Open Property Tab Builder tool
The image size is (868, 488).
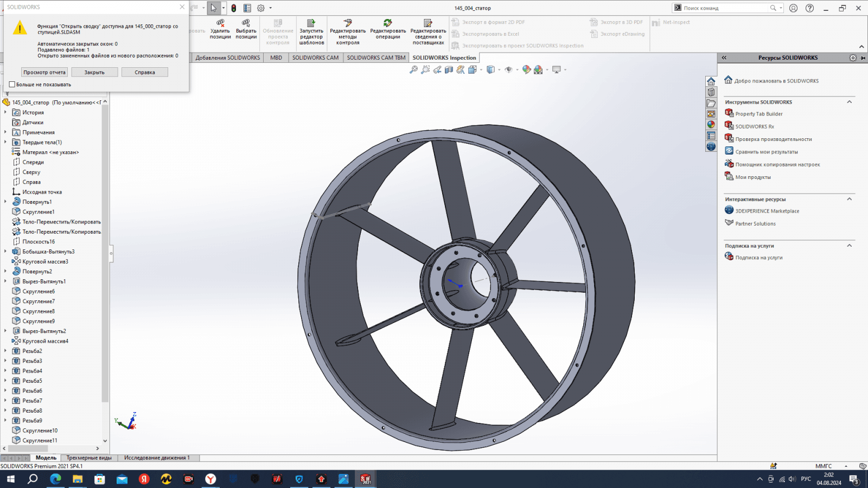[x=758, y=114]
